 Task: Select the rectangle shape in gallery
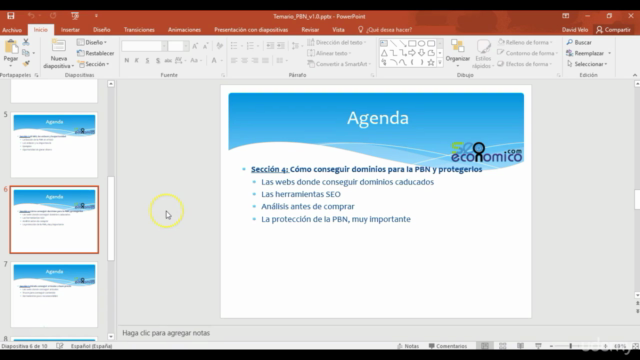click(x=412, y=43)
